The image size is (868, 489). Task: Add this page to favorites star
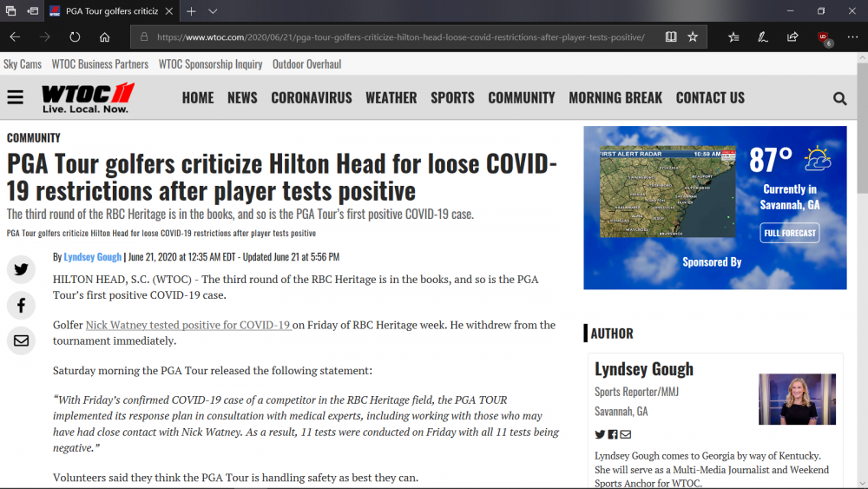click(693, 37)
